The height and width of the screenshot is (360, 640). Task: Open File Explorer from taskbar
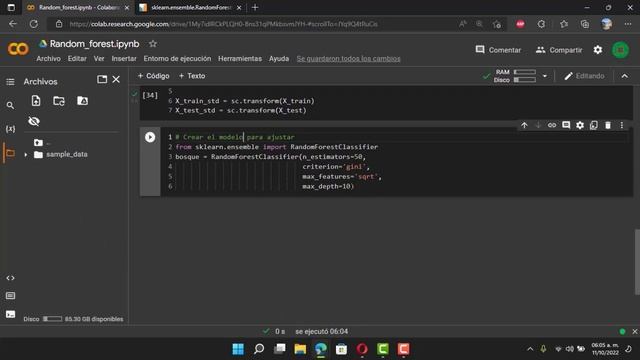point(300,349)
